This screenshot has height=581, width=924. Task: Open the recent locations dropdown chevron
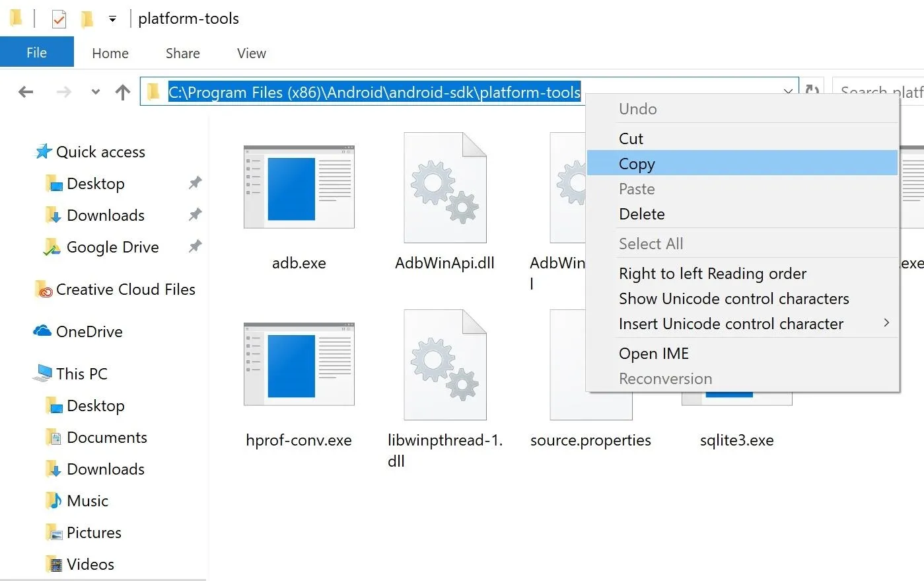(x=96, y=92)
